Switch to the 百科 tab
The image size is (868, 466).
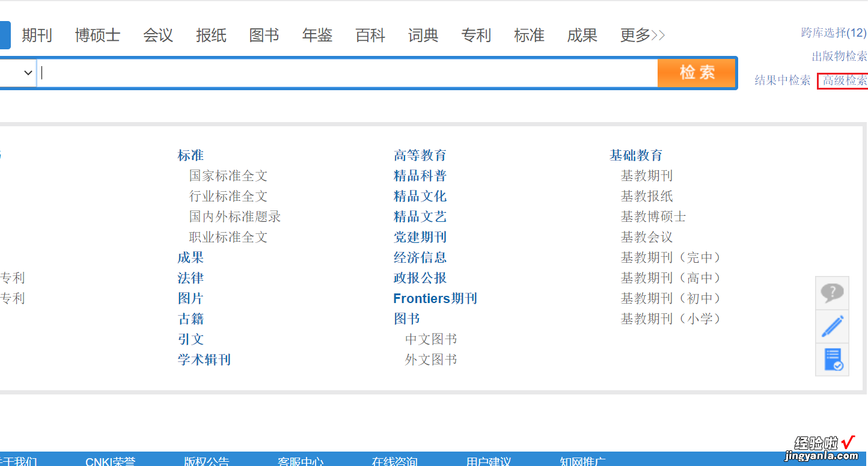point(370,35)
